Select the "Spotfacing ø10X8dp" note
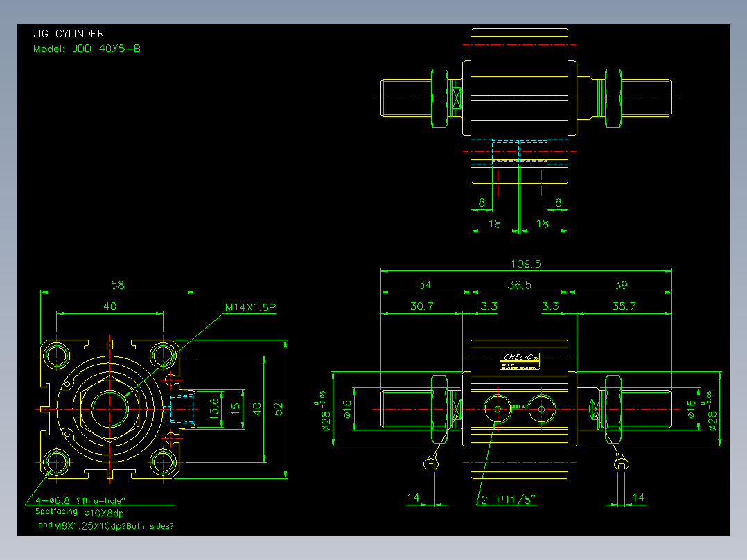Image resolution: width=747 pixels, height=560 pixels. pyautogui.click(x=80, y=512)
